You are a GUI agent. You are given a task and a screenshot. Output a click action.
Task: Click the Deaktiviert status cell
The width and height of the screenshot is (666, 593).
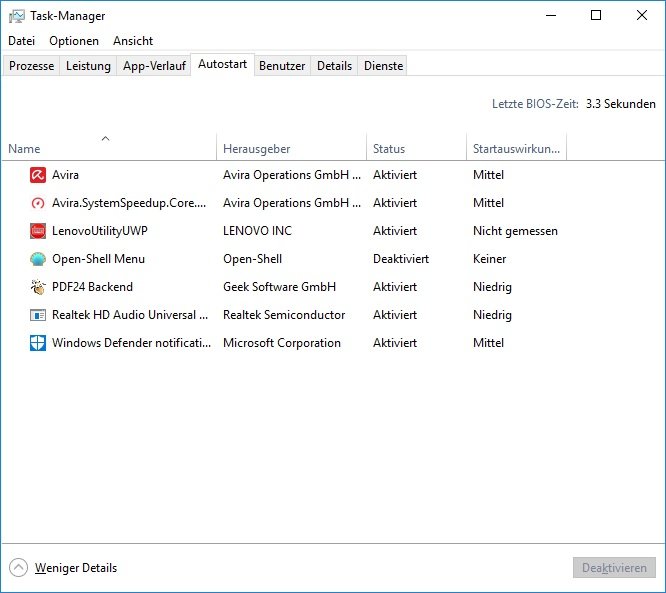coord(401,259)
